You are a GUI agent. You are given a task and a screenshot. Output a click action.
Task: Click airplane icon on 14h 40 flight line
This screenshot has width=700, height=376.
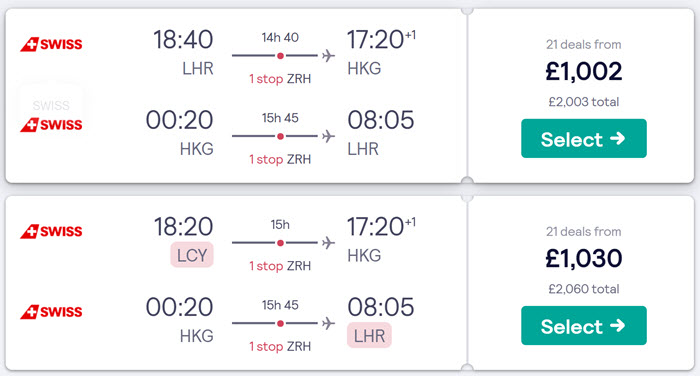coord(328,56)
